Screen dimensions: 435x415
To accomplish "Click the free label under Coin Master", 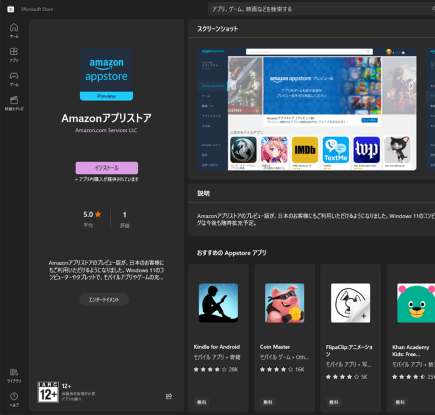I will [x=268, y=402].
